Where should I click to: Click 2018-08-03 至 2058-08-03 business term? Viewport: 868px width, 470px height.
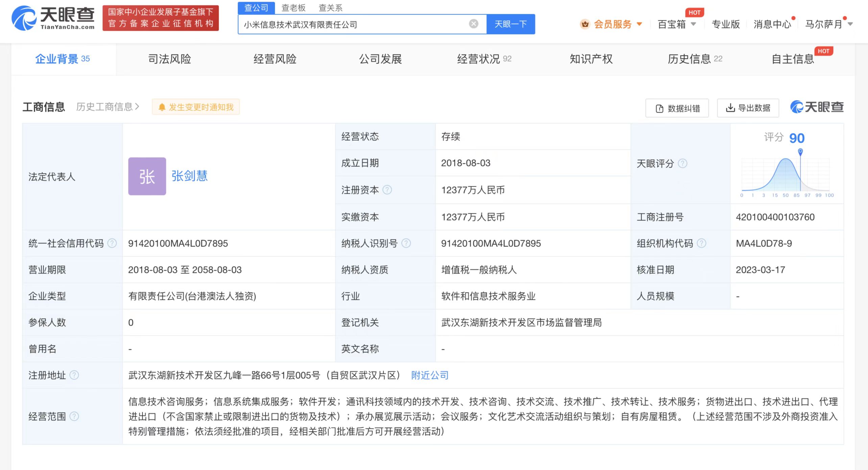click(x=185, y=269)
